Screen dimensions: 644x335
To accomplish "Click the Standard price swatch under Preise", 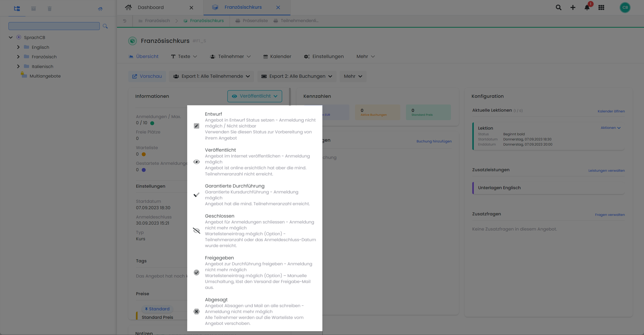I will 157,309.
